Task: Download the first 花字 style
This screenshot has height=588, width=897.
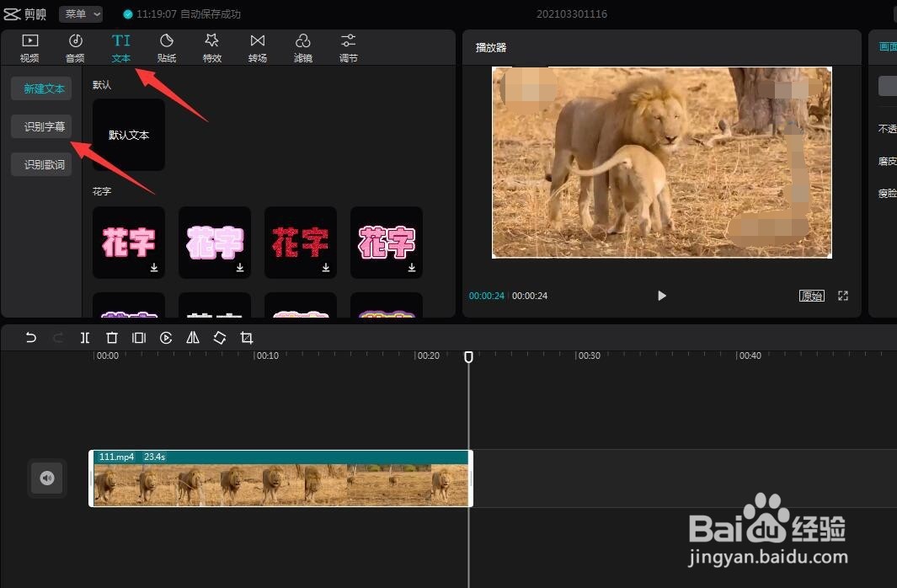Action: 154,268
